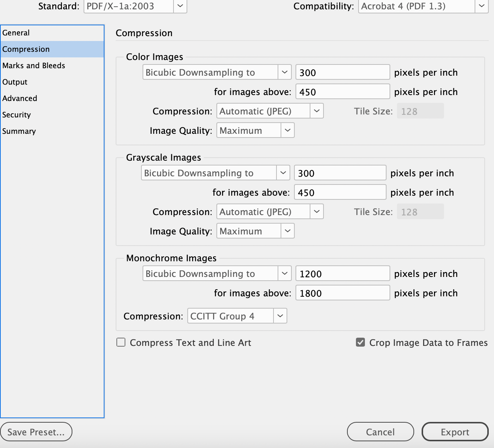
Task: Switch to Marks and Bleeds section
Action: tap(34, 66)
